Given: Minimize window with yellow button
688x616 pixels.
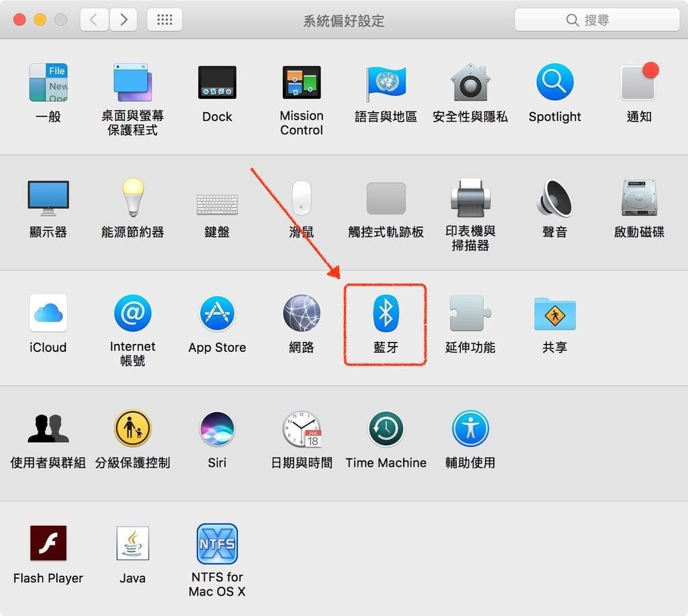Looking at the screenshot, I should tap(40, 19).
